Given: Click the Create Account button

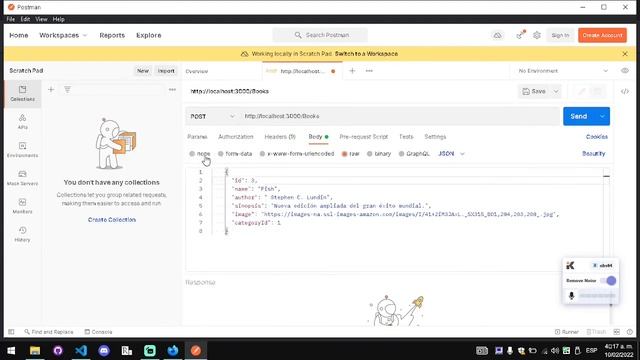Looking at the screenshot, I should [602, 36].
